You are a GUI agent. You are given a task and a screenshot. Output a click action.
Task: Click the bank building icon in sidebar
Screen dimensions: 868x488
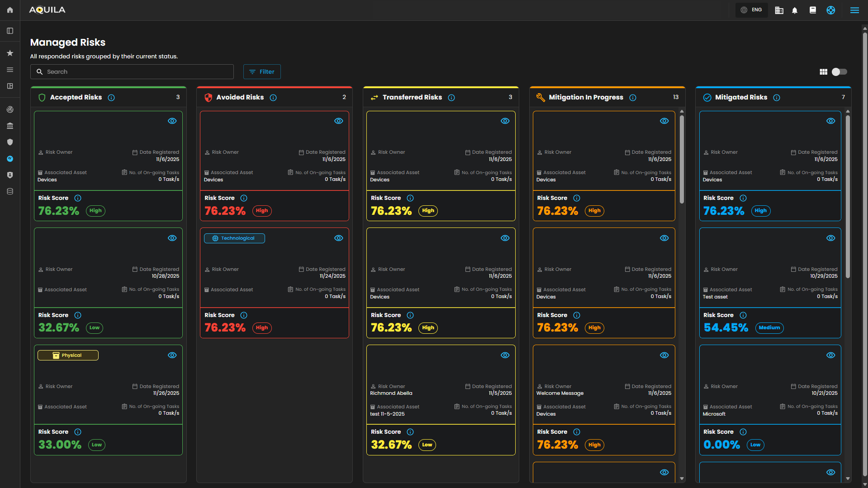pos(10,126)
